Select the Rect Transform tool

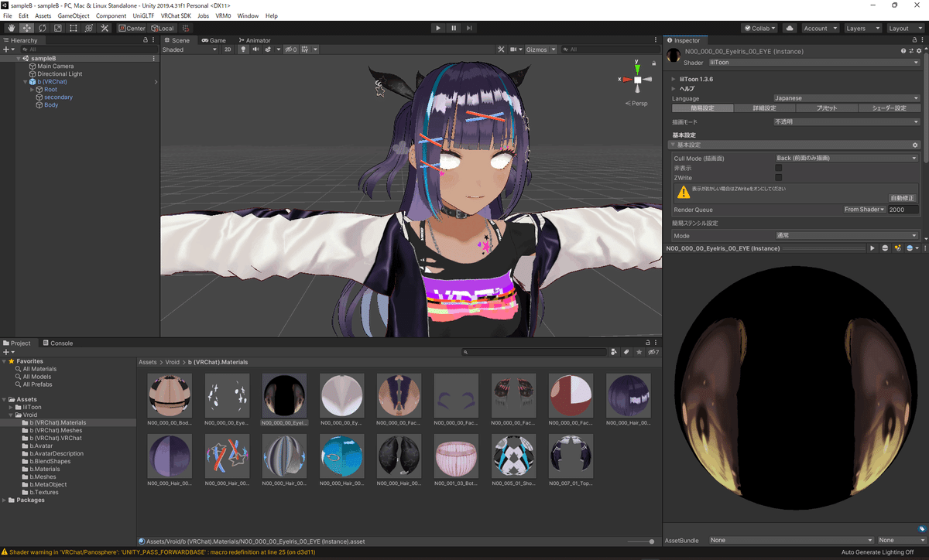click(73, 28)
